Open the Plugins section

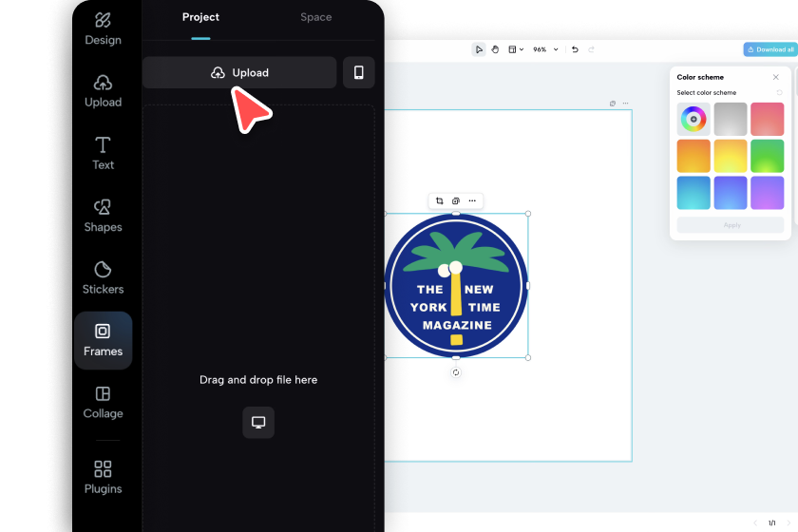click(x=103, y=477)
